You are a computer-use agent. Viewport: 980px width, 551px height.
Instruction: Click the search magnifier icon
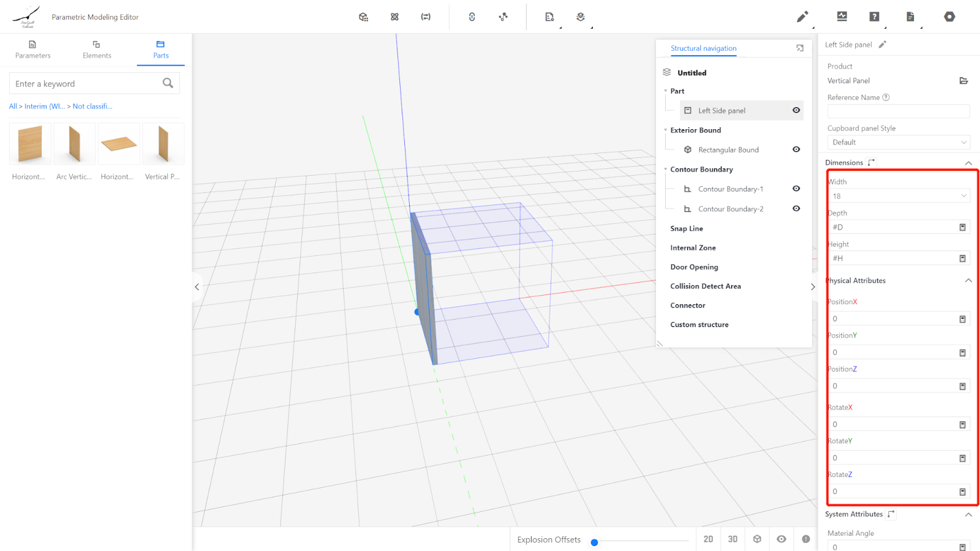tap(168, 83)
